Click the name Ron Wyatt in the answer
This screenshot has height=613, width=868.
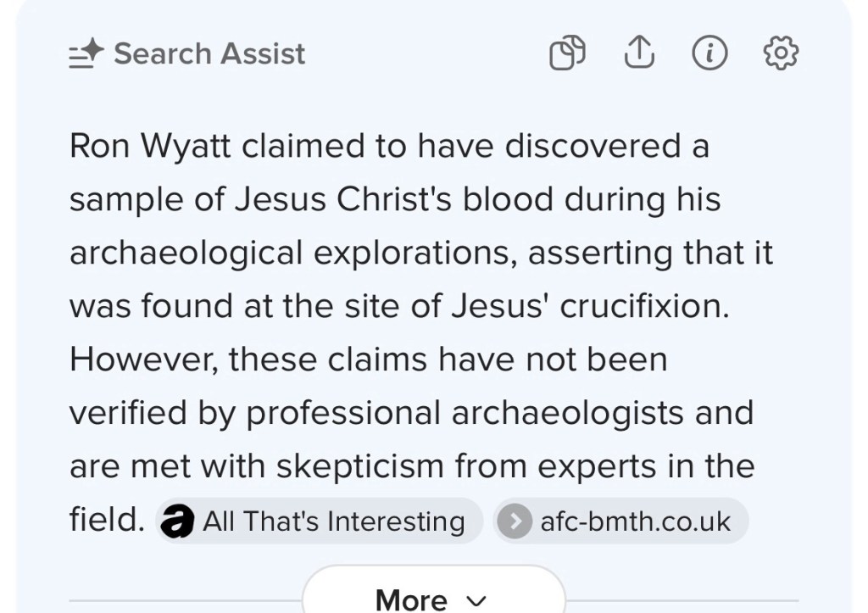click(150, 146)
